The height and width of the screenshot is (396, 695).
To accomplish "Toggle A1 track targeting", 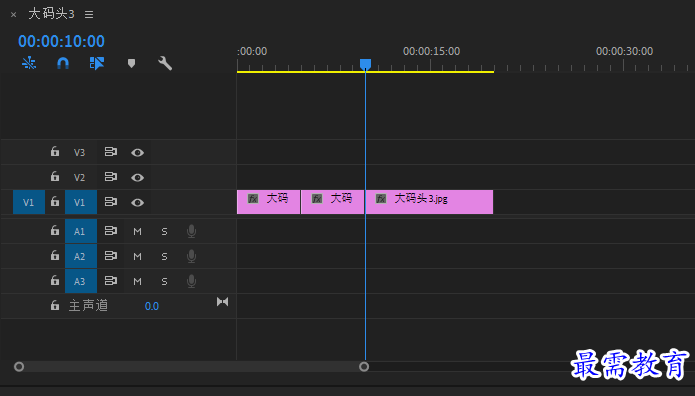I will click(81, 231).
